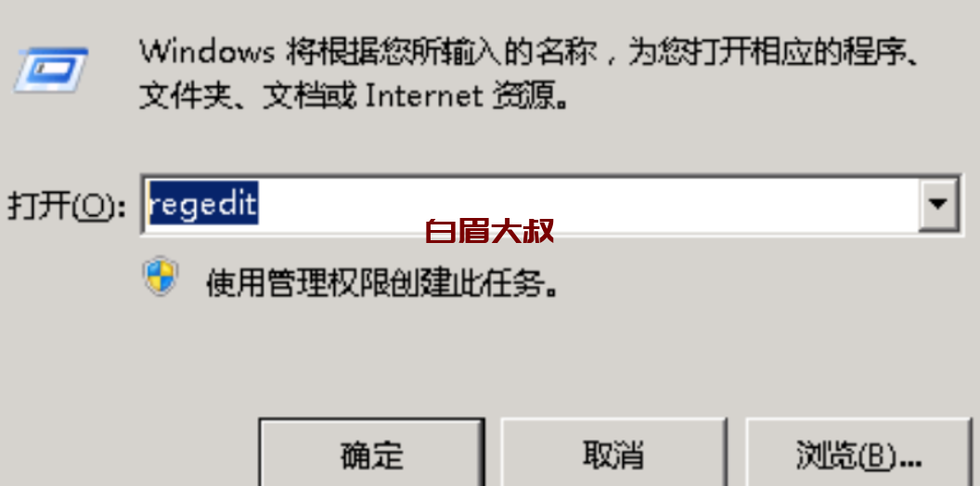The image size is (980, 486).
Task: Open the command history dropdown arrow
Action: [x=938, y=204]
